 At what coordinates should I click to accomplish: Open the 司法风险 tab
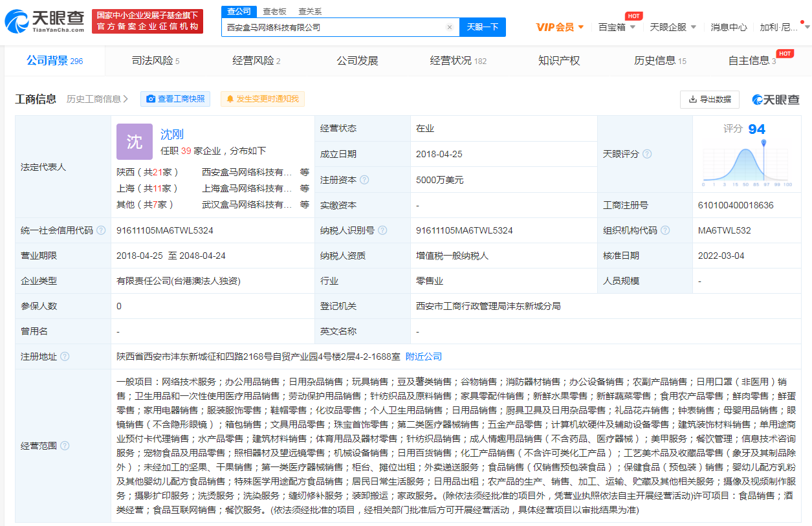click(x=155, y=61)
